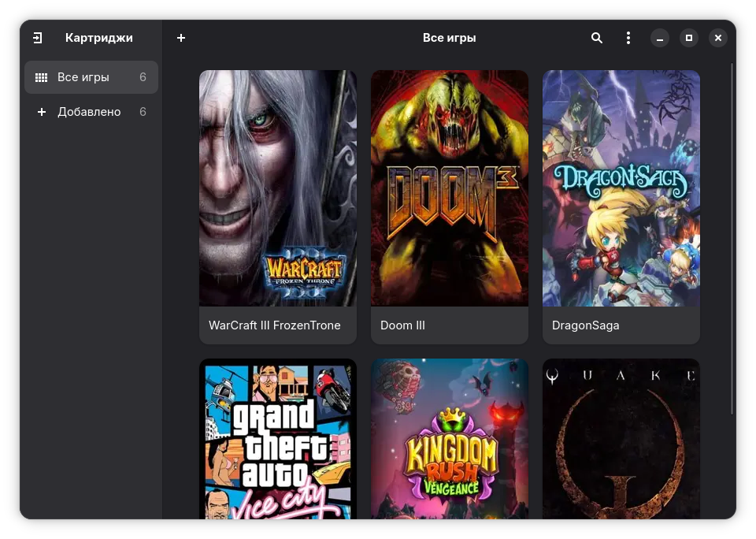The image size is (756, 539).
Task: Add a new game with the plus button
Action: coord(181,38)
